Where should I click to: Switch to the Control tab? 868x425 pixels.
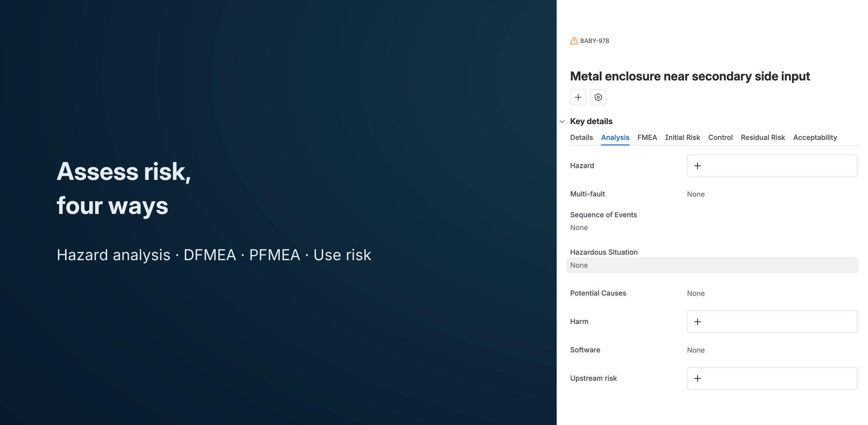tap(720, 137)
